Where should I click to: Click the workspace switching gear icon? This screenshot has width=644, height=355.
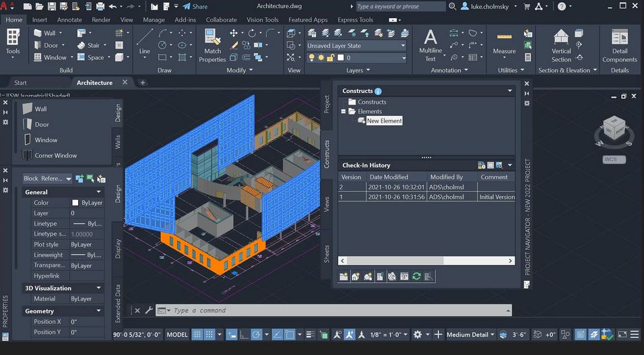click(417, 335)
